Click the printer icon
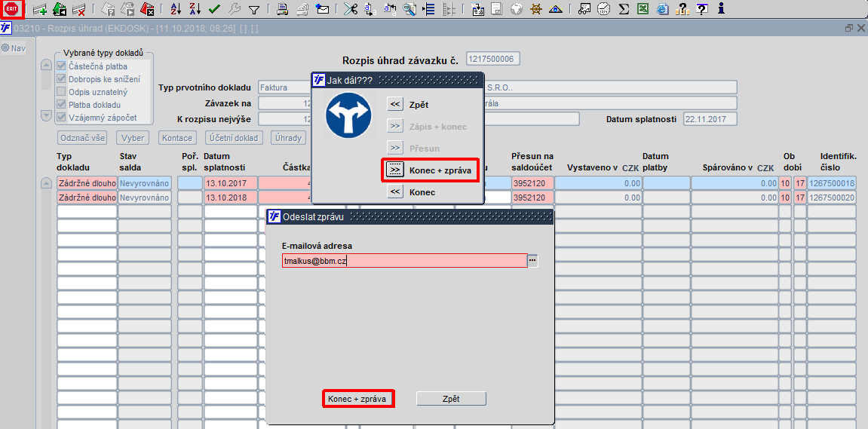The width and height of the screenshot is (868, 429). pos(282,9)
